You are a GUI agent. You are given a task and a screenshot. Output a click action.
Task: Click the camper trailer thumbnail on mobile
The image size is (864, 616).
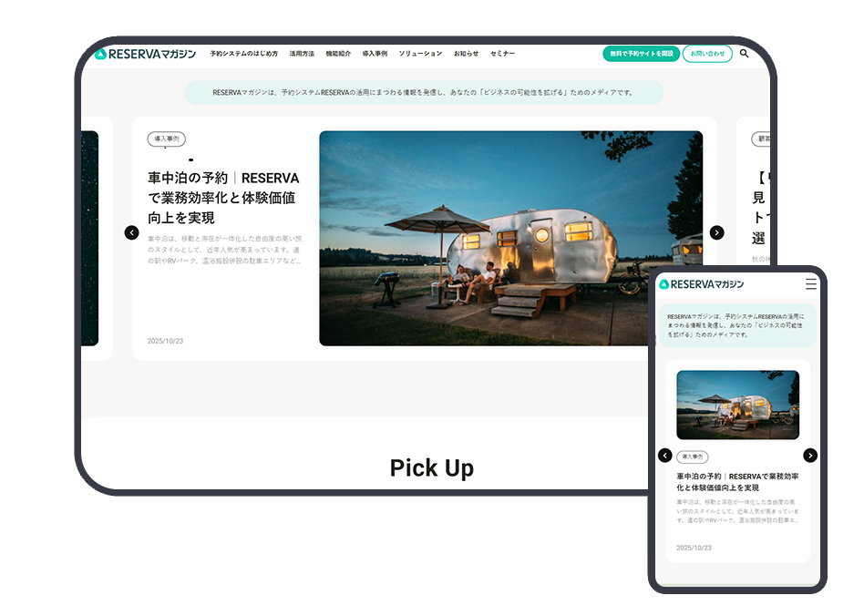[737, 405]
